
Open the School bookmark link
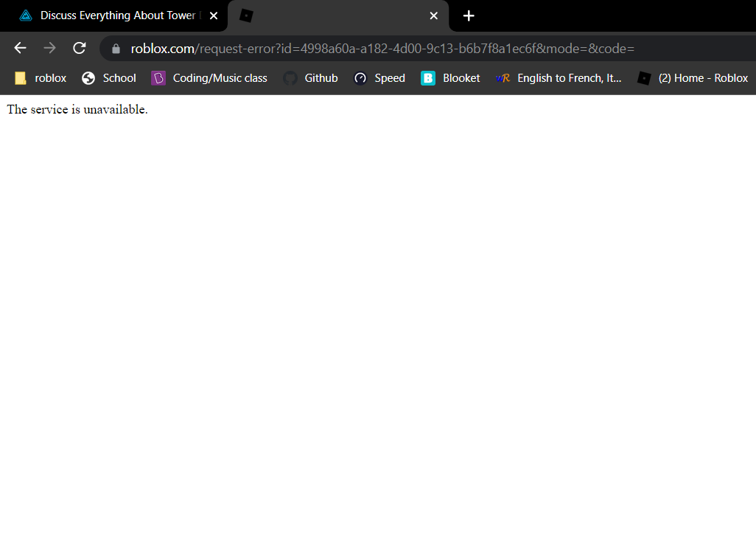(x=118, y=77)
